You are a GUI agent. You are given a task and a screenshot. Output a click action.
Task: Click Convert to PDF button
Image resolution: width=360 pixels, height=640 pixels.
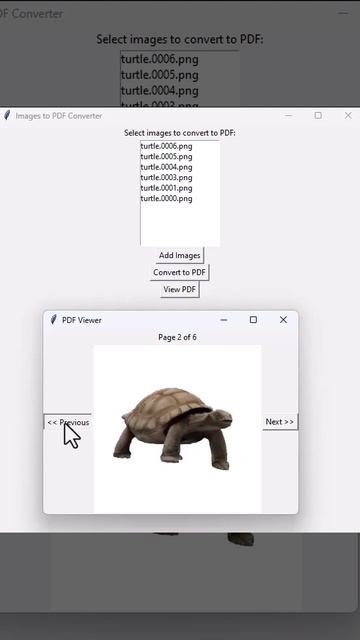(180, 272)
